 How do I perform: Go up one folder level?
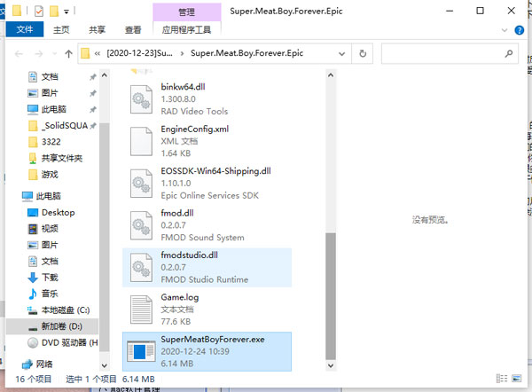pos(68,53)
